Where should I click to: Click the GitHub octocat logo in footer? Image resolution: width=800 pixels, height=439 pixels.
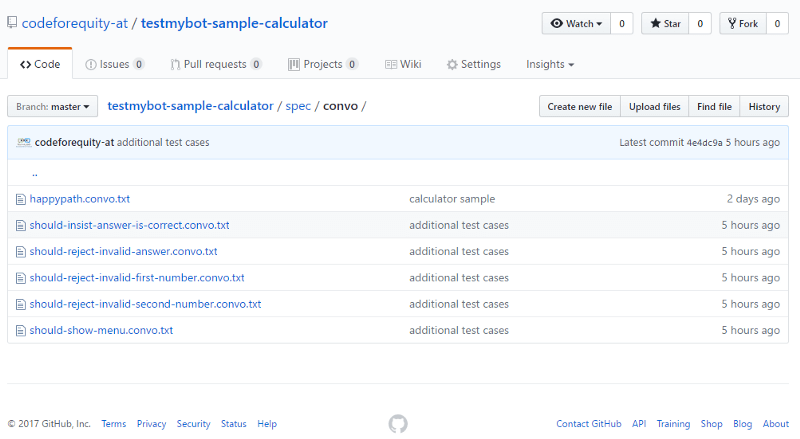tap(398, 424)
